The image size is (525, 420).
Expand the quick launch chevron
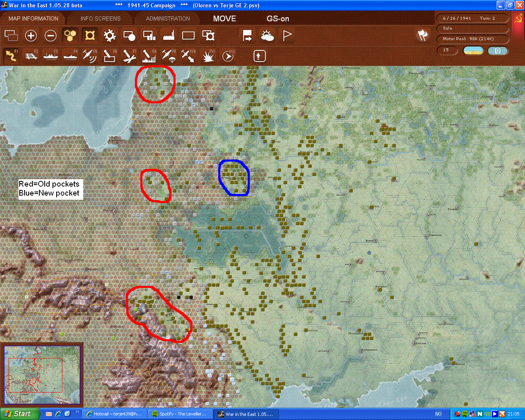click(x=77, y=412)
